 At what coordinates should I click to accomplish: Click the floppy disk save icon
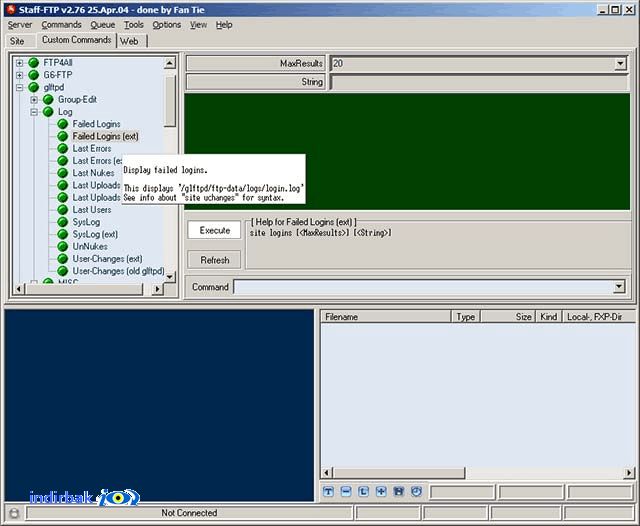[x=399, y=492]
